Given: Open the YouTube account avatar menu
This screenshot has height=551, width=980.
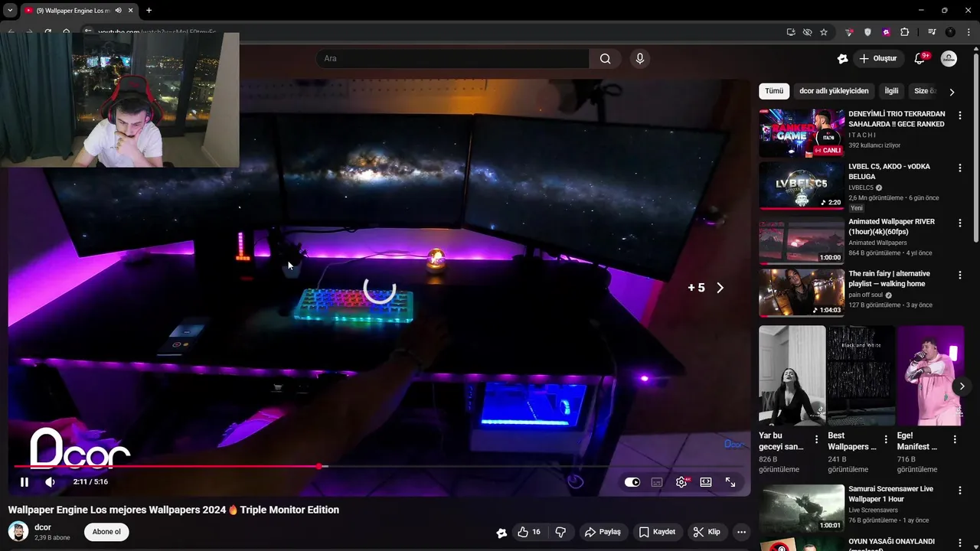Looking at the screenshot, I should 949,59.
